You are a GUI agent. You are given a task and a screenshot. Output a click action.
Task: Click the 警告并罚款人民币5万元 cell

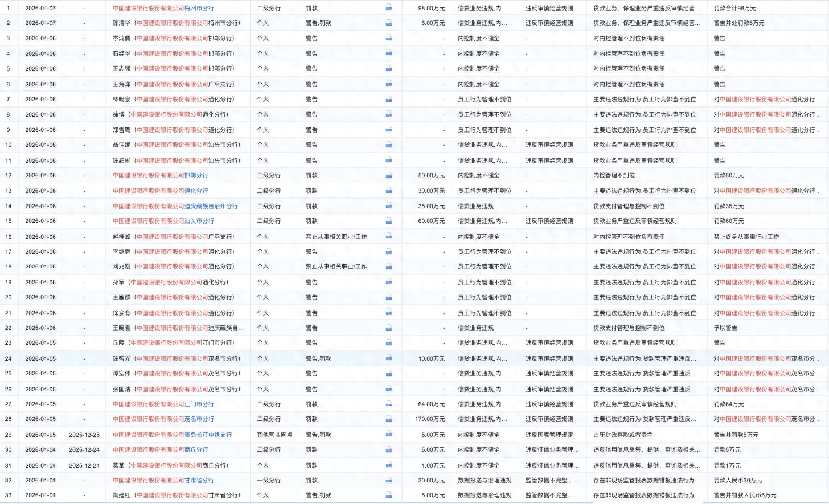[x=745, y=495]
